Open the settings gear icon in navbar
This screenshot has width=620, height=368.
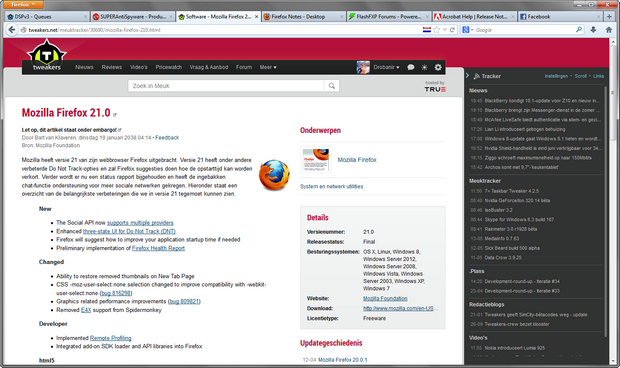tap(438, 67)
